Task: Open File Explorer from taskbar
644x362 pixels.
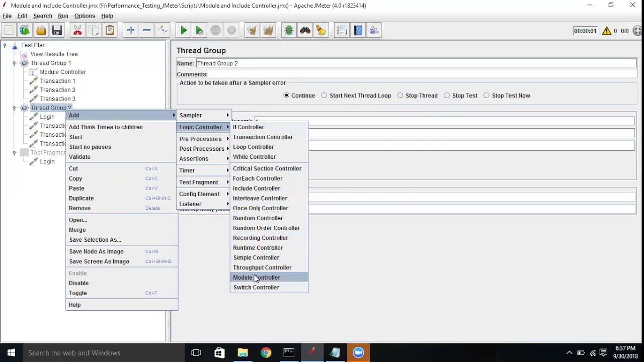Action: tap(243, 353)
